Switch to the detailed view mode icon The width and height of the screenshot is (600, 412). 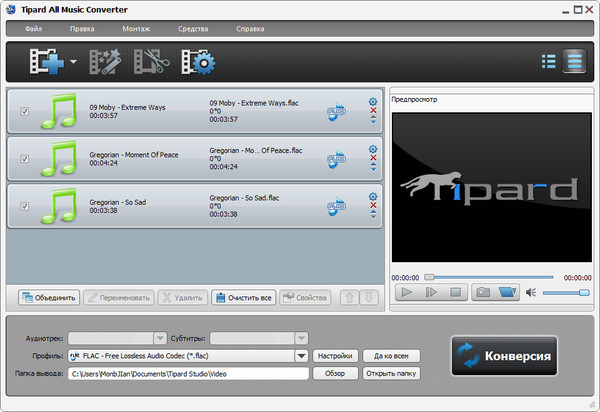(x=574, y=61)
